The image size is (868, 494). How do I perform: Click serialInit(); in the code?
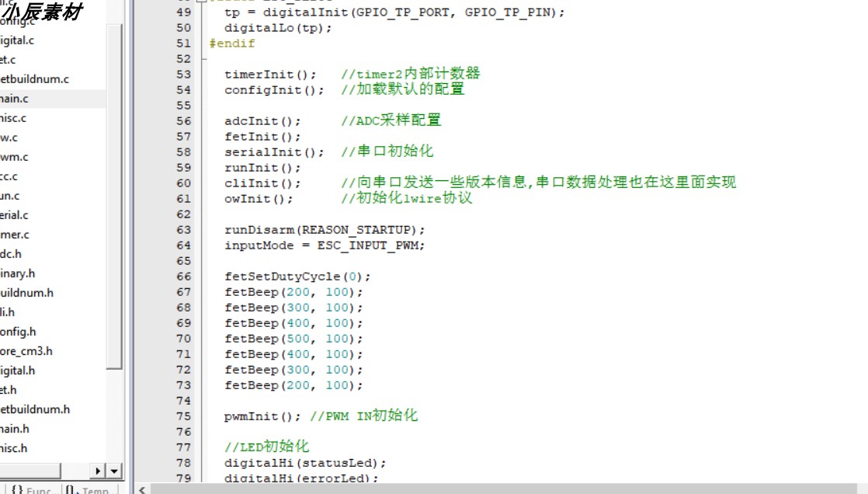pos(274,151)
